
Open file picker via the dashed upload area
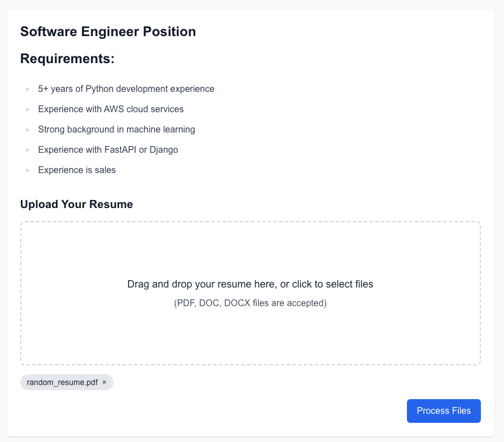tap(251, 293)
